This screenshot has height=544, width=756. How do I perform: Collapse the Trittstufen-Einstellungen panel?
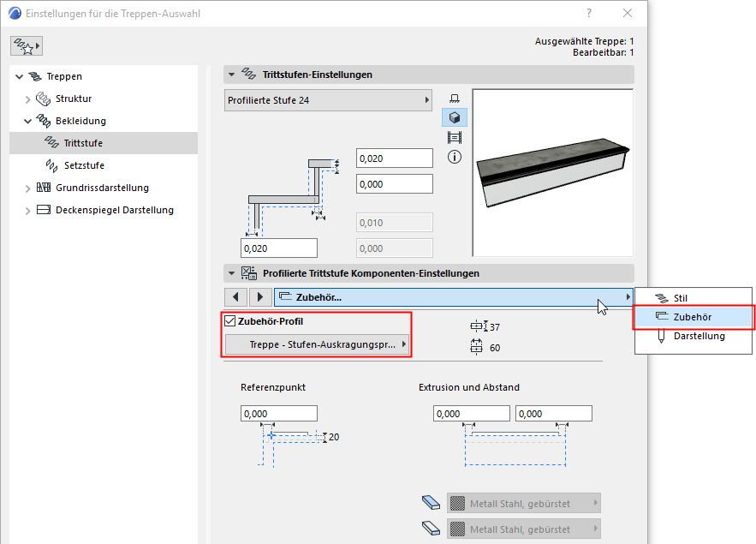(x=231, y=75)
